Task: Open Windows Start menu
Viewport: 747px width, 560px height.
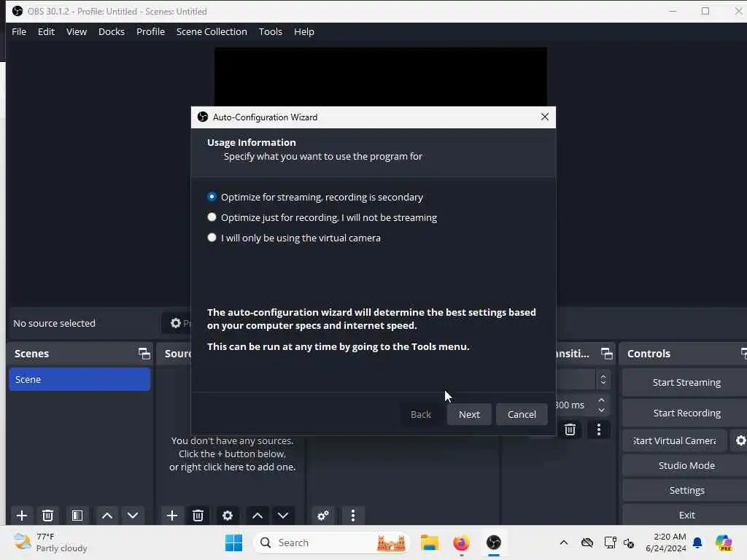Action: (233, 542)
